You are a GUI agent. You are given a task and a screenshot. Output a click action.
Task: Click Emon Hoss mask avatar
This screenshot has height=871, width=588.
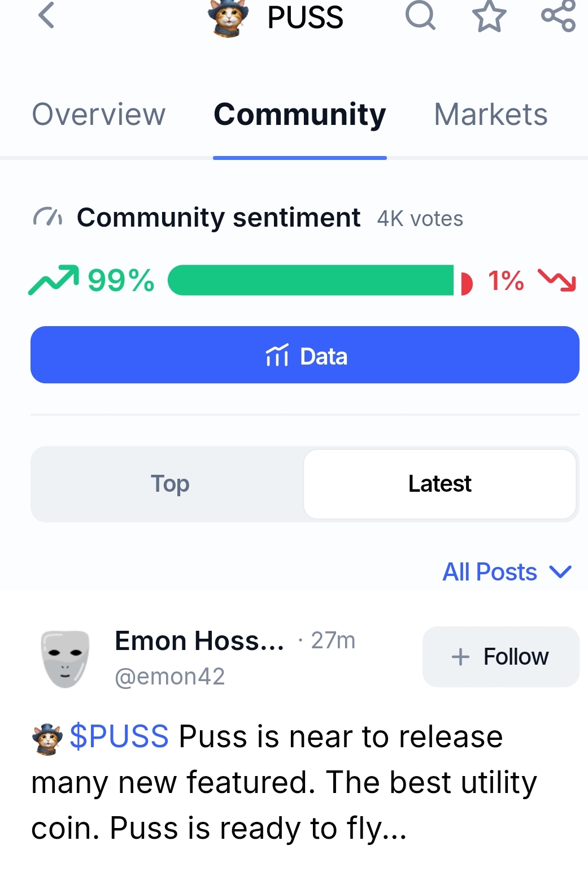tap(66, 658)
